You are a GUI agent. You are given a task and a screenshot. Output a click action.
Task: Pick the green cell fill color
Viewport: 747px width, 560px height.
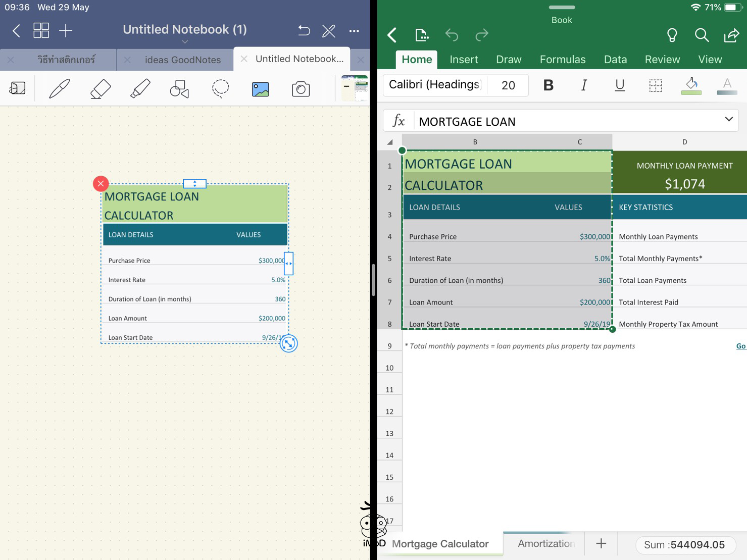691,85
